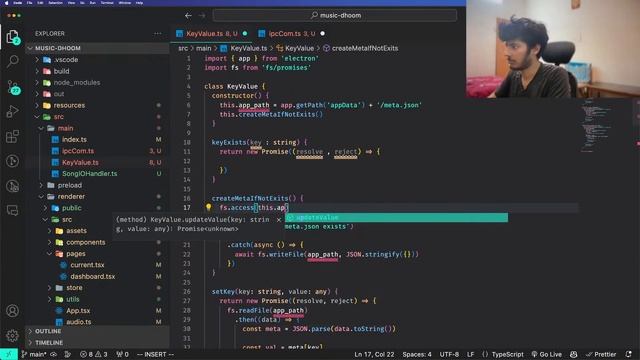Image resolution: width=640 pixels, height=360 pixels.
Task: Click the Go Live broadcast button
Action: tap(547, 354)
